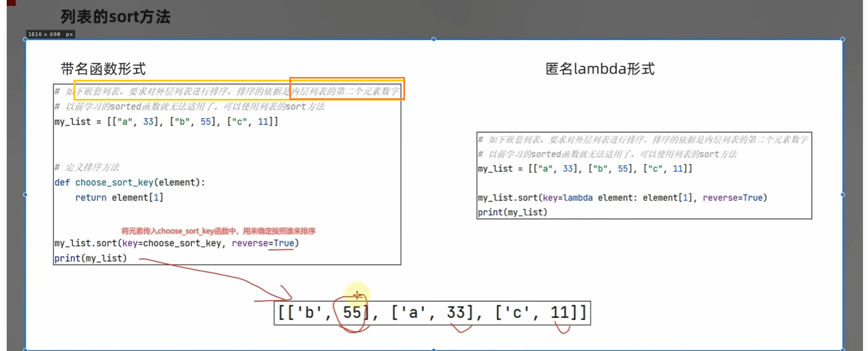Image resolution: width=868 pixels, height=351 pixels.
Task: Click the top-center selection resize handle
Action: tap(434, 39)
